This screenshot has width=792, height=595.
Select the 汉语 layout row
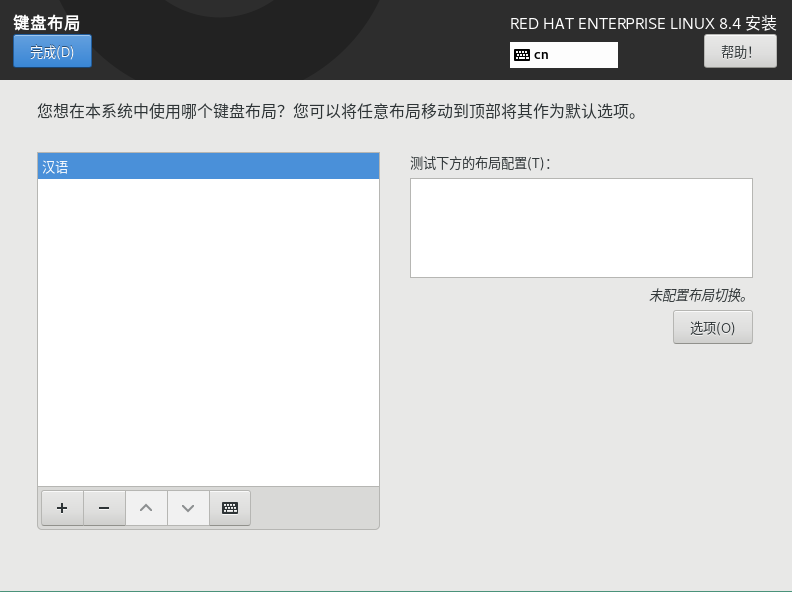tap(208, 166)
